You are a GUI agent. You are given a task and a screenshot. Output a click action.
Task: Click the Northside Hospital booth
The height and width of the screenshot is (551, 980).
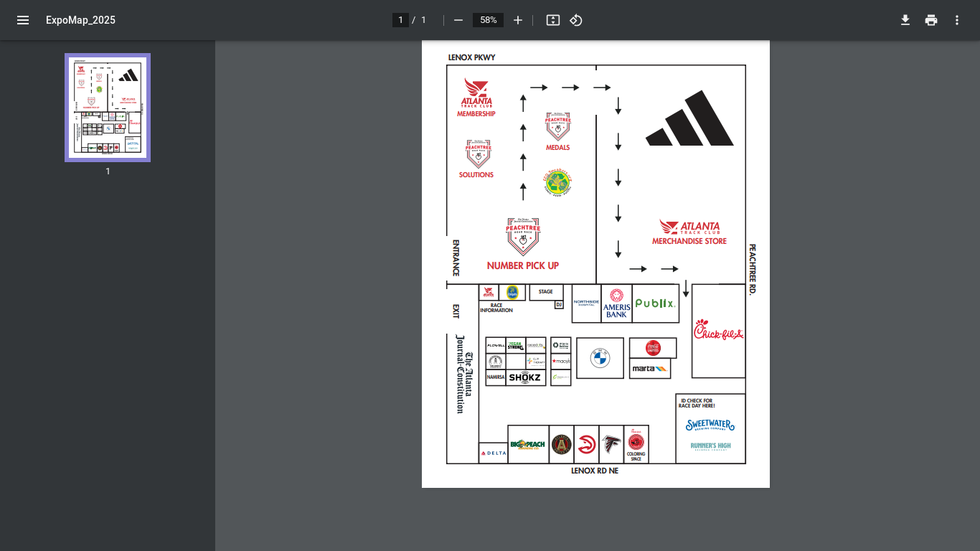tap(586, 303)
